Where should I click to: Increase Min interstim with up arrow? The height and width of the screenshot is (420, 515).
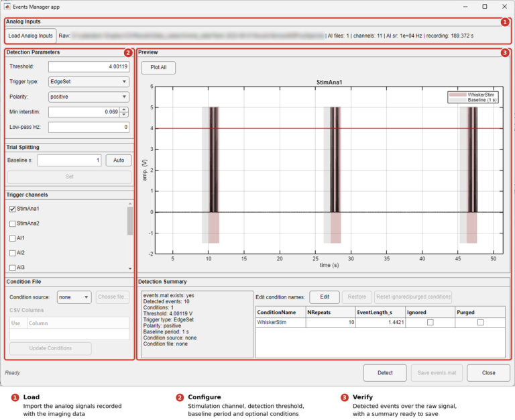(x=124, y=109)
